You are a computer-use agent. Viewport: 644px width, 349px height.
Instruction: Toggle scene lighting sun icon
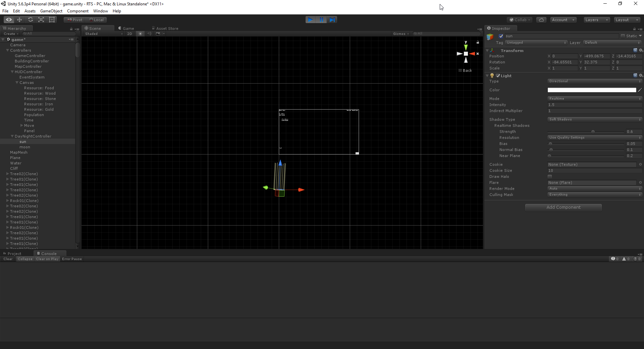[x=141, y=34]
